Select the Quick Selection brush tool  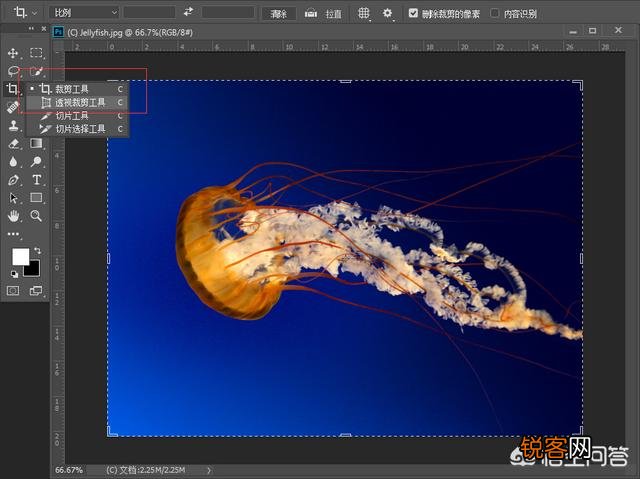(x=36, y=72)
